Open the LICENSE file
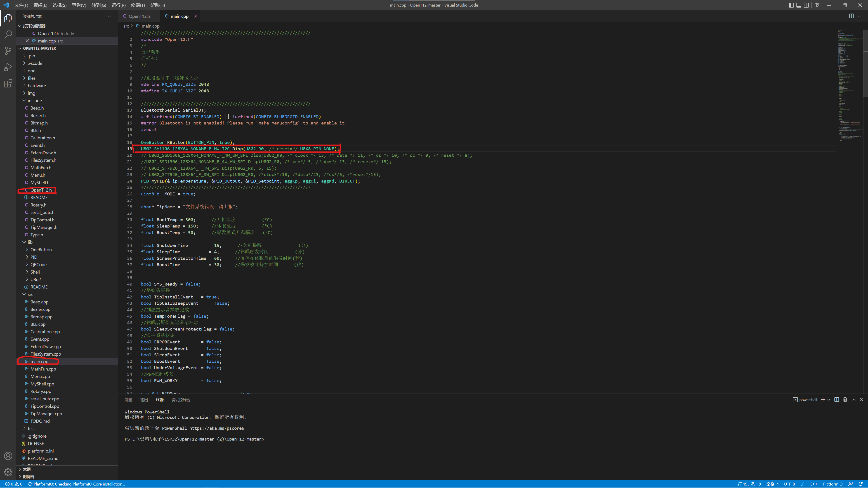 coord(67,443)
